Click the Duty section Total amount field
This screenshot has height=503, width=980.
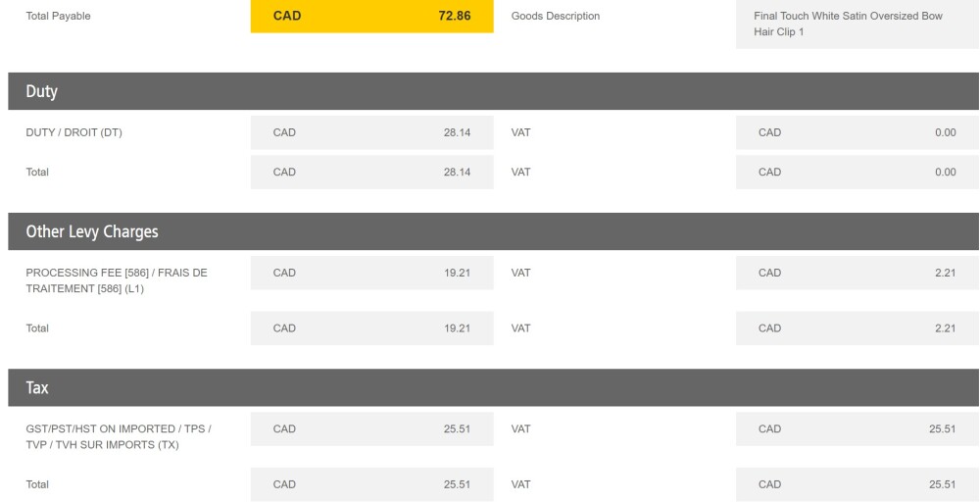point(371,173)
